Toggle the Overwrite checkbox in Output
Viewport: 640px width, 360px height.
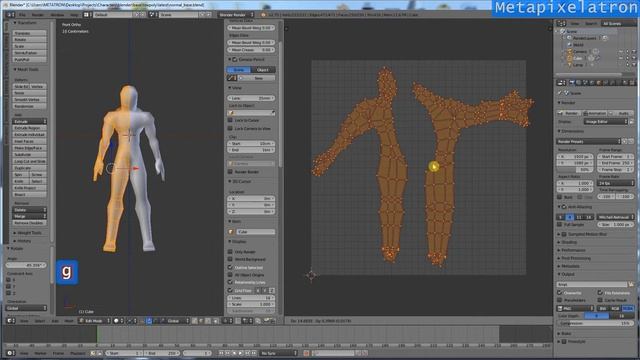pos(560,293)
